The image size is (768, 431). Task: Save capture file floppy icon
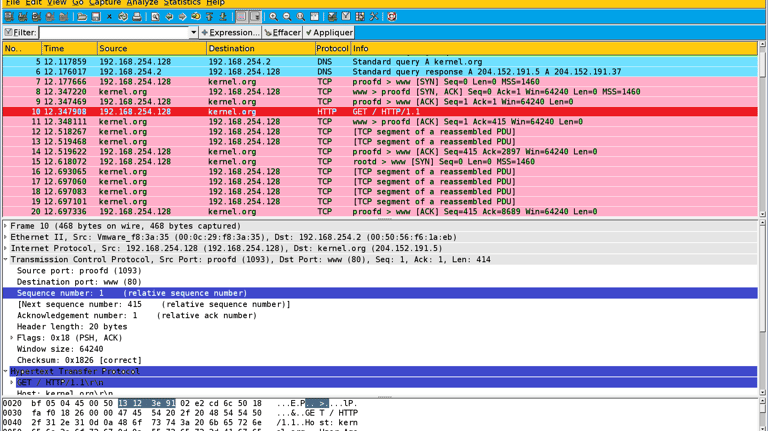click(96, 17)
